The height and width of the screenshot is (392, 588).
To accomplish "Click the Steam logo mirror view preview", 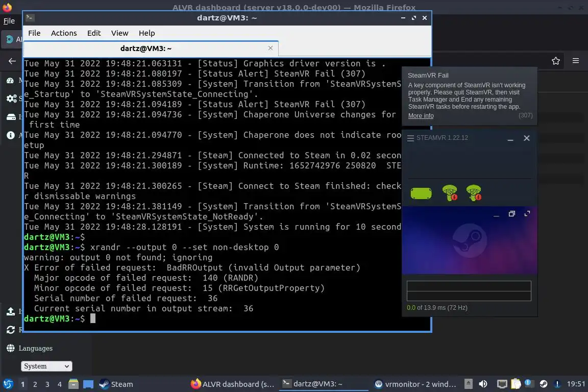I will point(470,240).
